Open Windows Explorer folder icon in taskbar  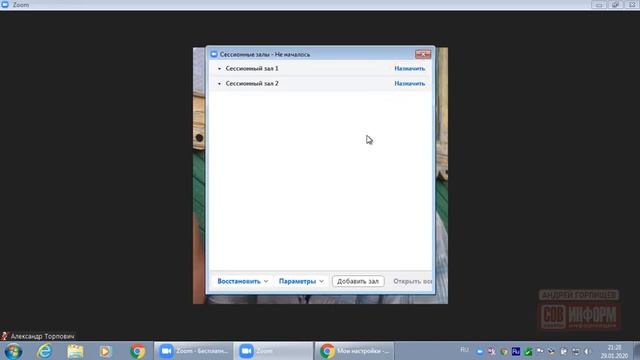pos(75,351)
